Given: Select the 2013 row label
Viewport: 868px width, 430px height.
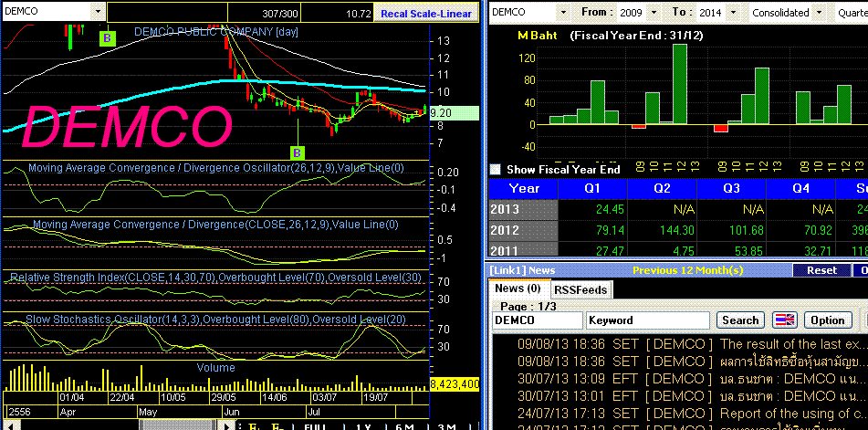Looking at the screenshot, I should coord(524,210).
